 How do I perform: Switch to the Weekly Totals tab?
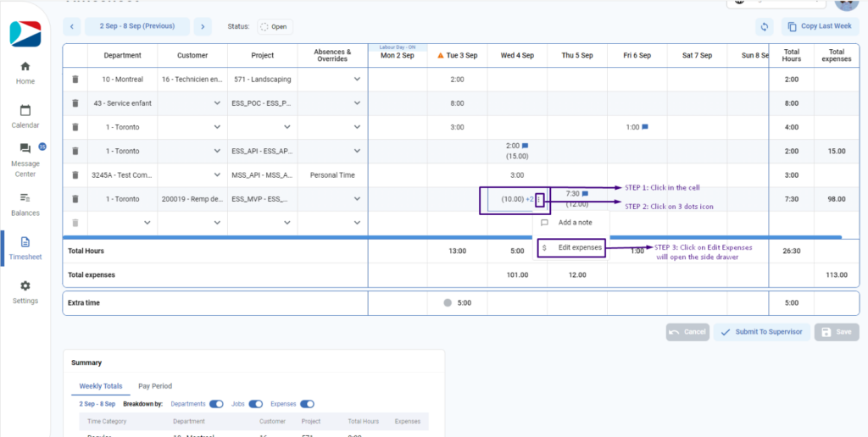pos(101,386)
